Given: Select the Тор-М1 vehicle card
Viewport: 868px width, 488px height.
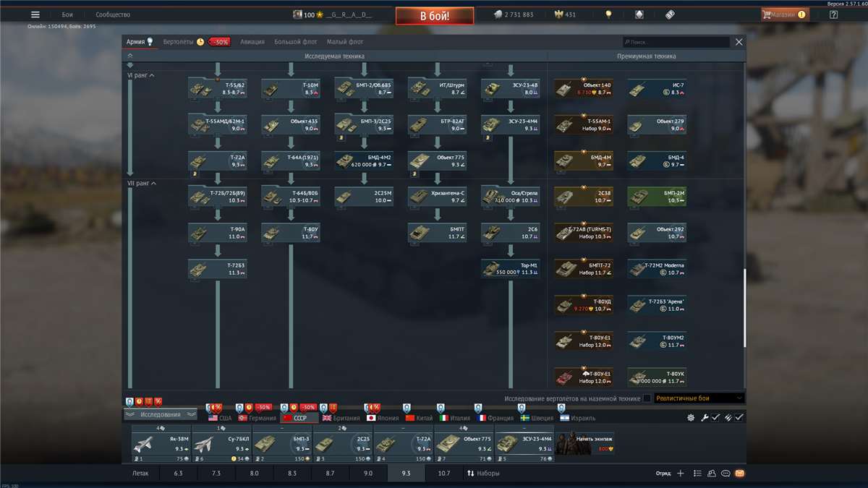Looking at the screenshot, I should click(511, 268).
